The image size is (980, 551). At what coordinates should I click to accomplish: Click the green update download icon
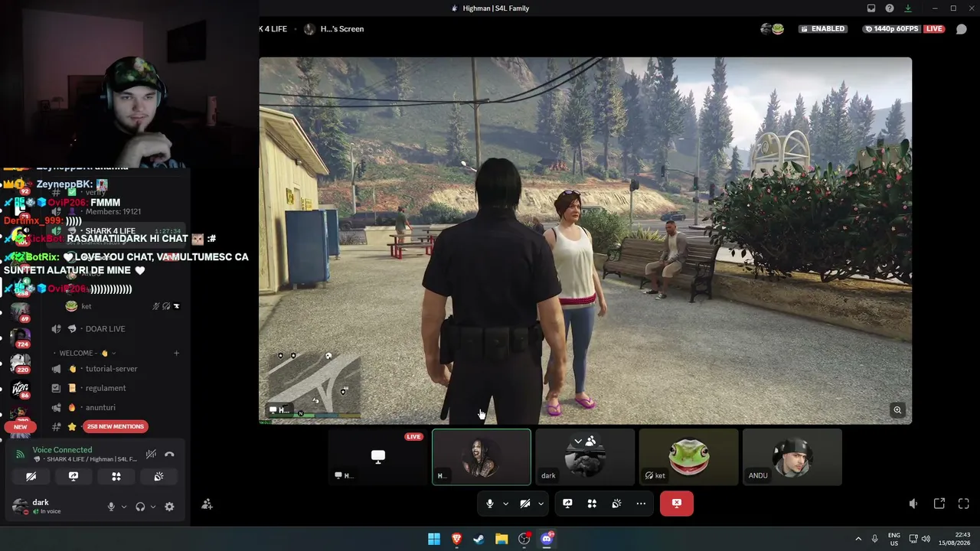(908, 8)
